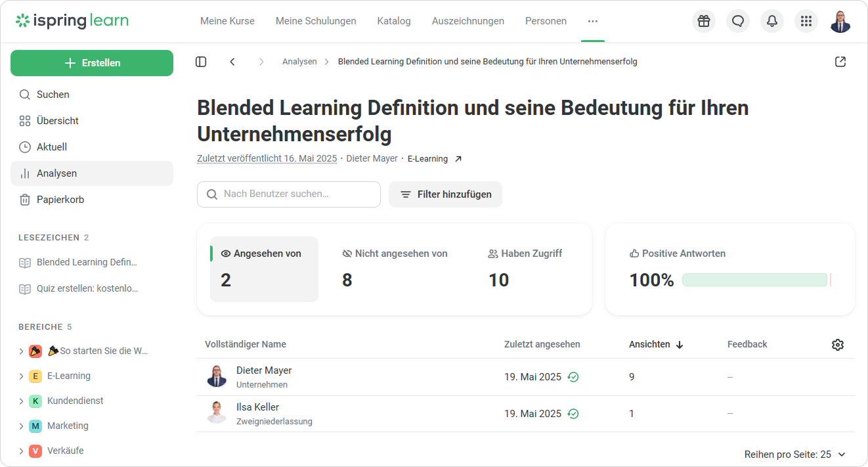Open Aktuell in the sidebar
Screen dimensions: 868x467
(x=92, y=147)
